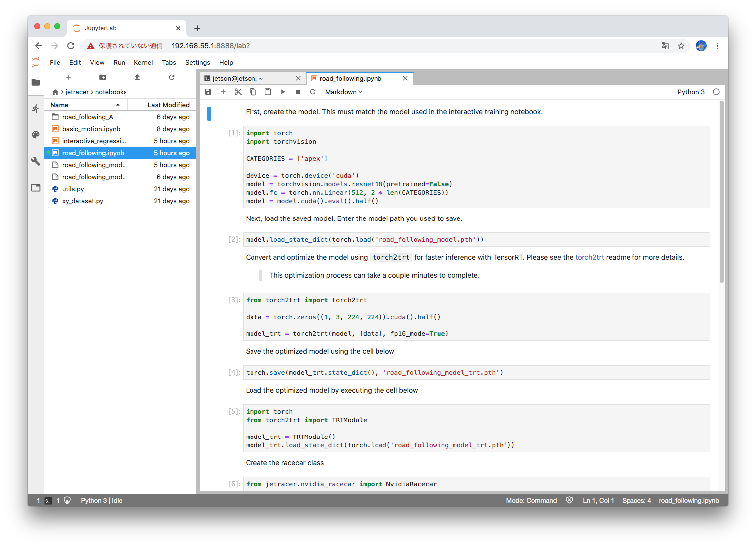
Task: Reload the browser page
Action: [x=71, y=46]
